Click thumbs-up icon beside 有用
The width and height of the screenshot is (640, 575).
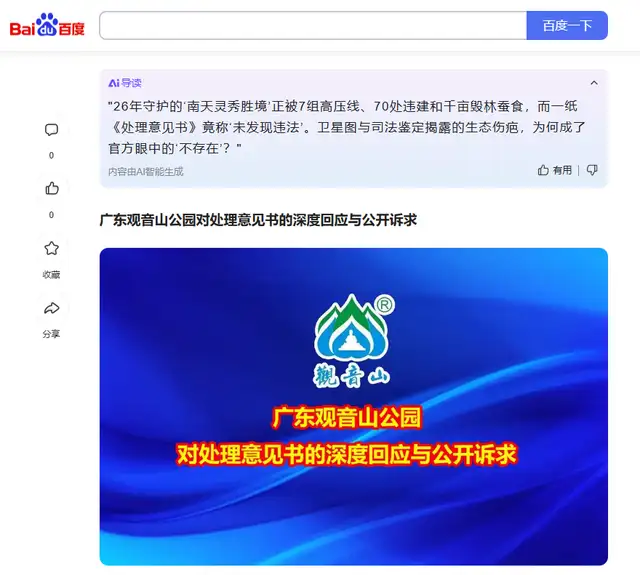[543, 170]
